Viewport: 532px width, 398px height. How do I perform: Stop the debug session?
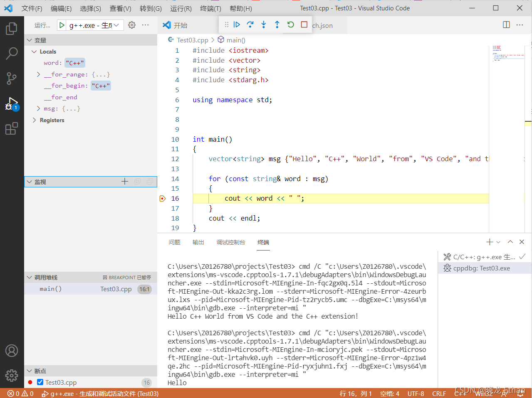tap(304, 25)
